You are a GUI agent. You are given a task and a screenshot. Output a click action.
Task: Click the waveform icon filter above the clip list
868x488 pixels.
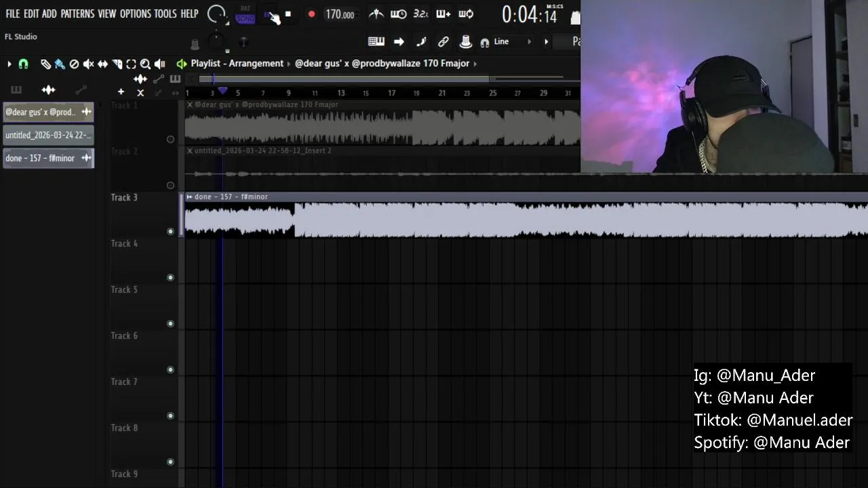click(x=48, y=89)
